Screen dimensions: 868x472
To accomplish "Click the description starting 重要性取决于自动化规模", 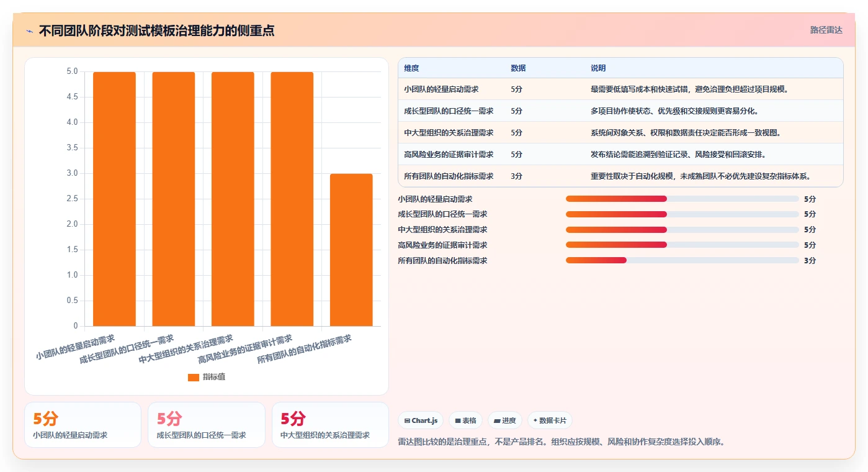I will pos(700,176).
